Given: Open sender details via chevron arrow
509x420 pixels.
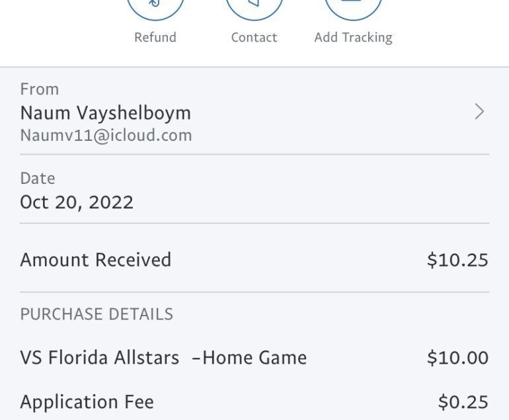Looking at the screenshot, I should pos(479,112).
